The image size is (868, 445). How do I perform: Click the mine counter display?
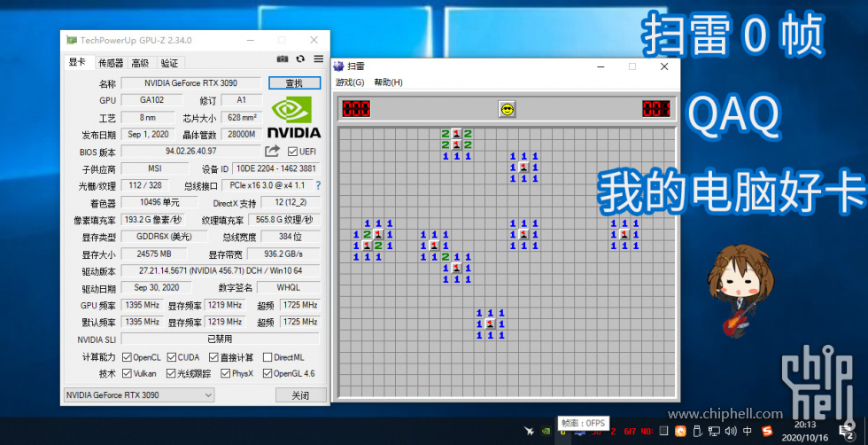356,109
